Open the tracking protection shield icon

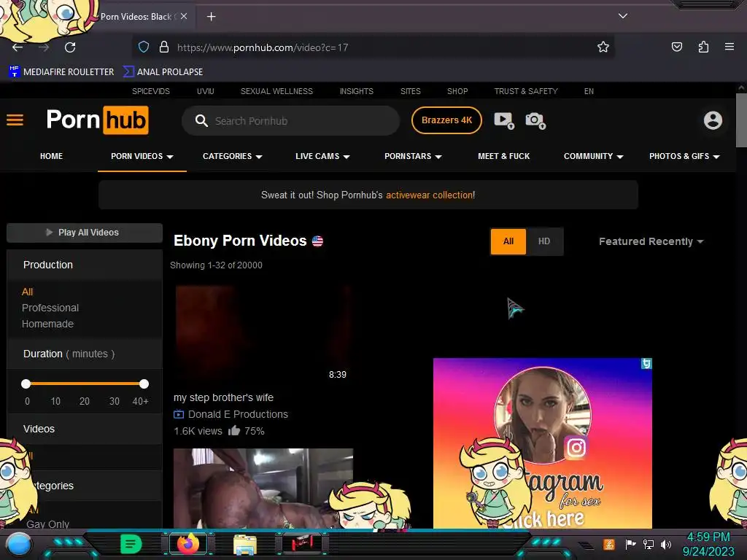tap(144, 47)
